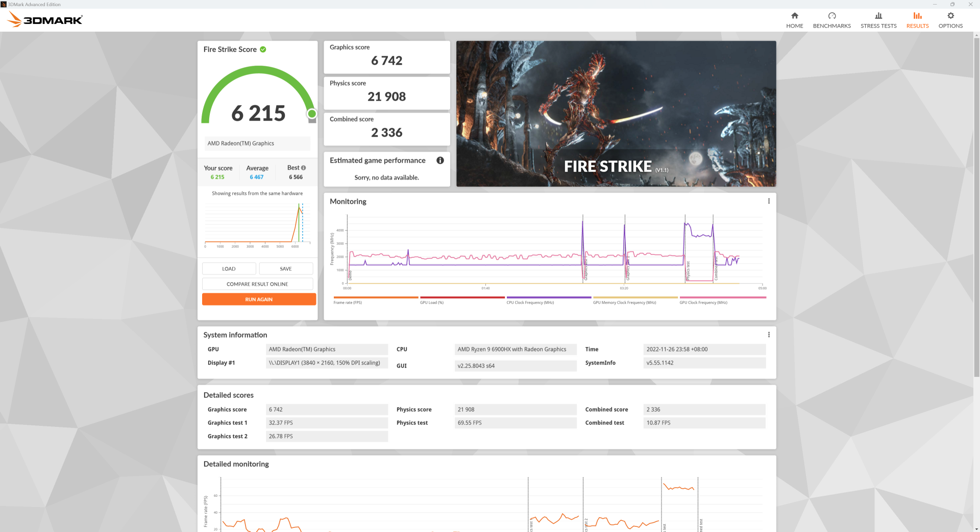
Task: Click Graphics test 1 value 32.37 FPS
Action: point(327,423)
